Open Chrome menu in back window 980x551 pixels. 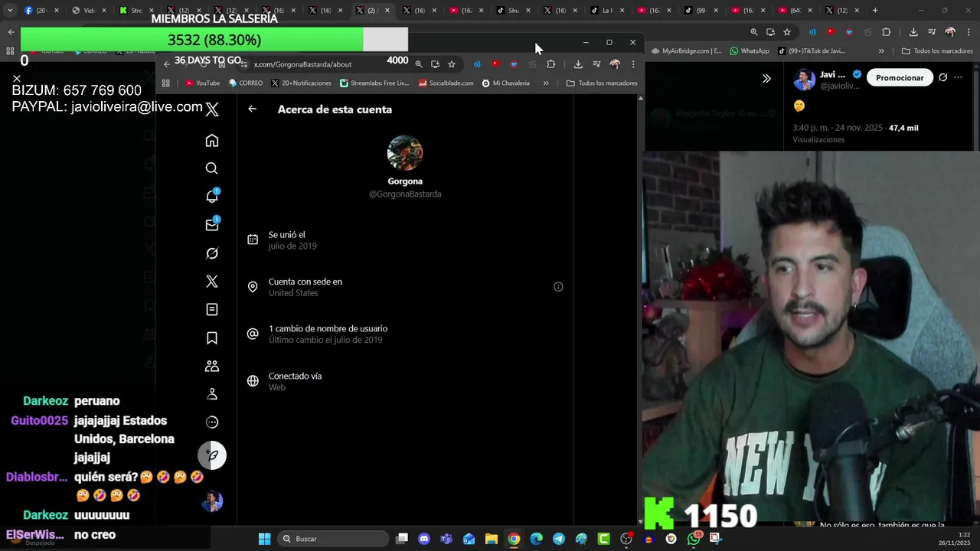(969, 32)
